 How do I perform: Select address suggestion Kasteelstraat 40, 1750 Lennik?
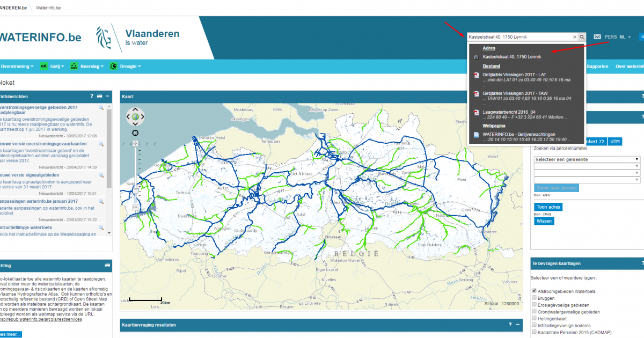click(x=512, y=56)
